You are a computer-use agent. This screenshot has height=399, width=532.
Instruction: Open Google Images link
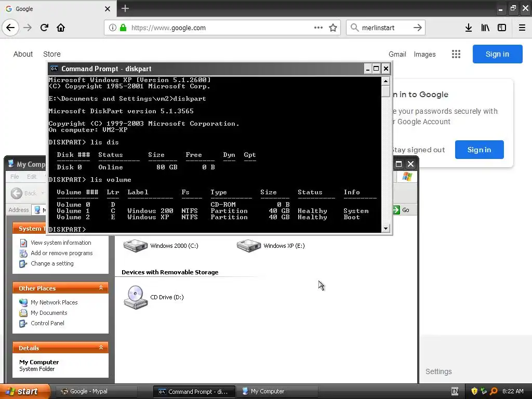pos(424,54)
